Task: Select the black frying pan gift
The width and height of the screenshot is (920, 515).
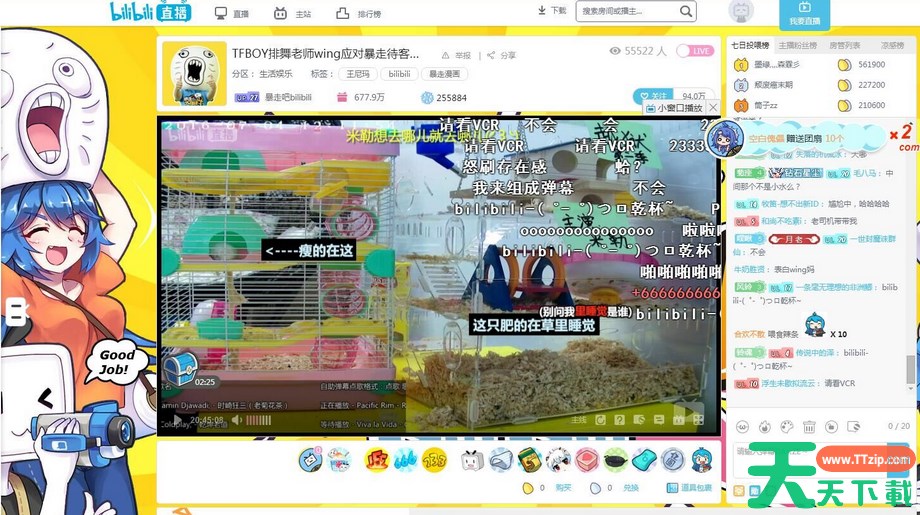Action: pos(615,460)
